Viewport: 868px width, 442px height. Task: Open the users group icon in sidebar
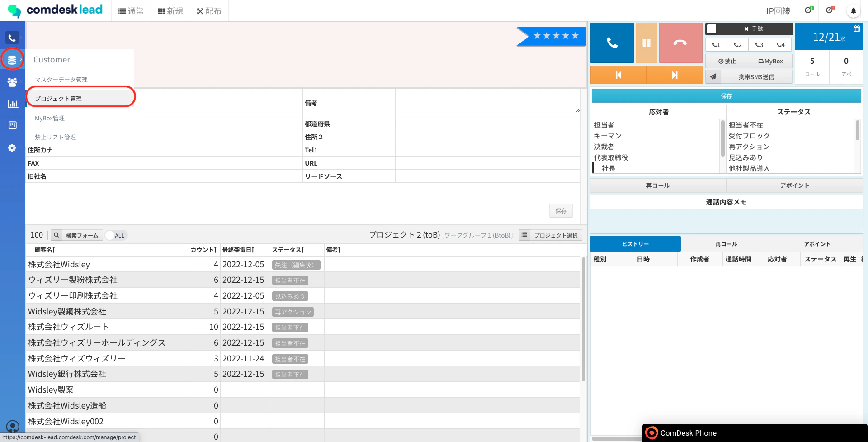(x=12, y=82)
